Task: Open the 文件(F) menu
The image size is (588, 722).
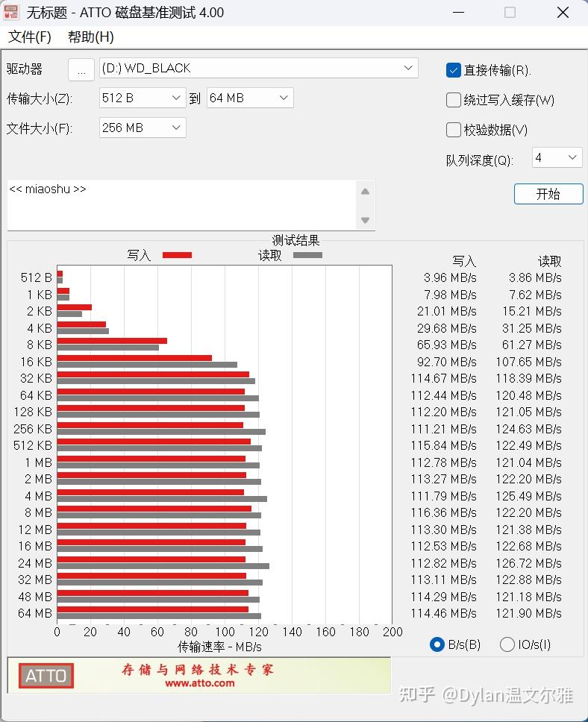Action: pos(30,37)
